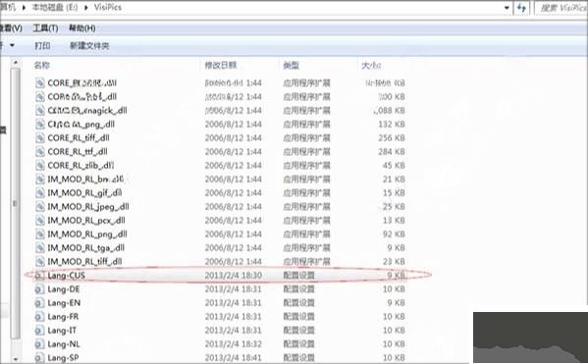Sort by the 大小 column header
Viewport: 588px width, 364px height.
371,65
